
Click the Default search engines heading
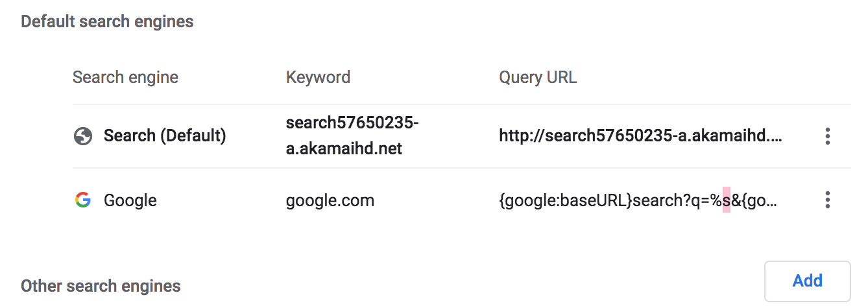click(107, 21)
